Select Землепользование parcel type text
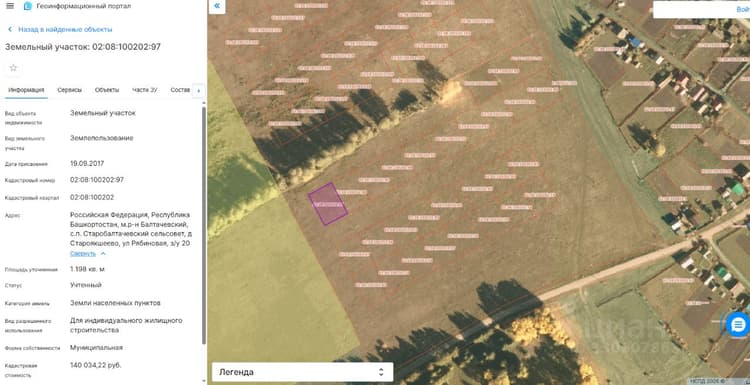The image size is (750, 385). (x=102, y=138)
